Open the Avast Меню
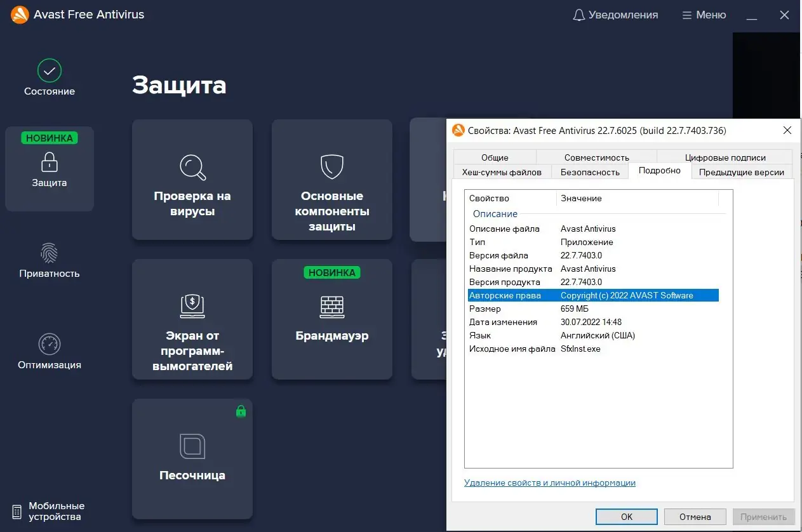The height and width of the screenshot is (532, 802). coord(704,15)
